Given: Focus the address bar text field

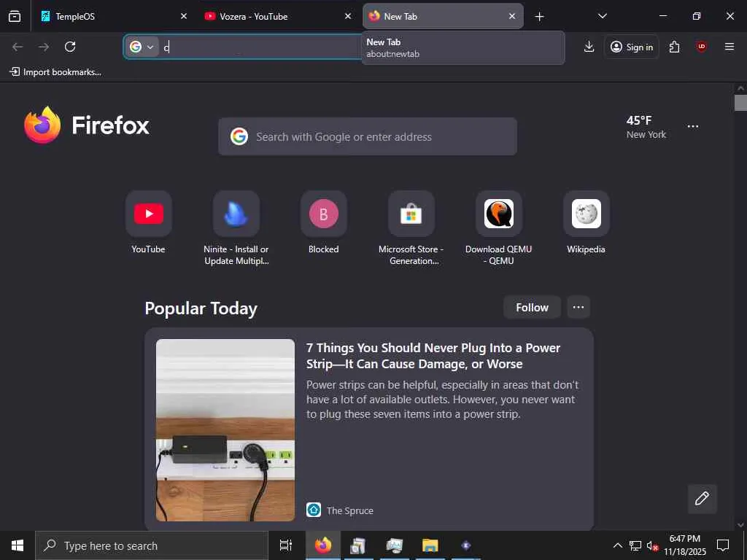Looking at the screenshot, I should (262, 47).
